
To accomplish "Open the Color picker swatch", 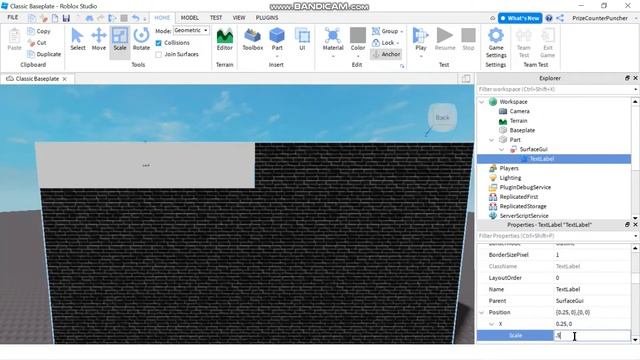I will click(x=358, y=36).
